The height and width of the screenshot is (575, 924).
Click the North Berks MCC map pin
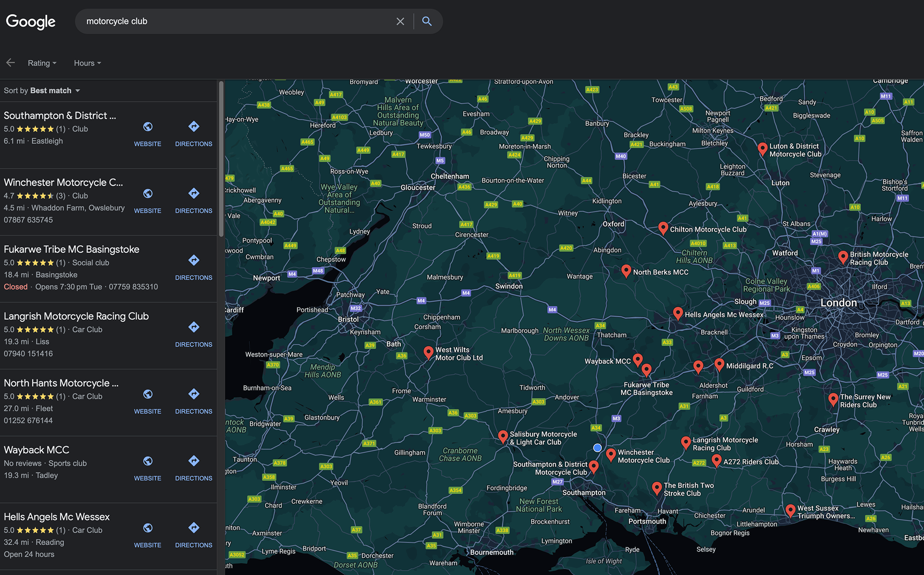(x=626, y=271)
